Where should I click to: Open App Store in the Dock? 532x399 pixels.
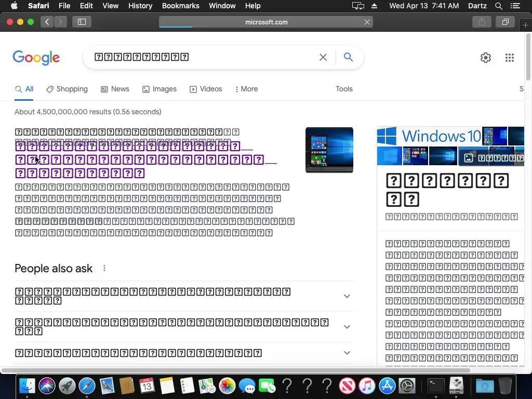point(387,386)
